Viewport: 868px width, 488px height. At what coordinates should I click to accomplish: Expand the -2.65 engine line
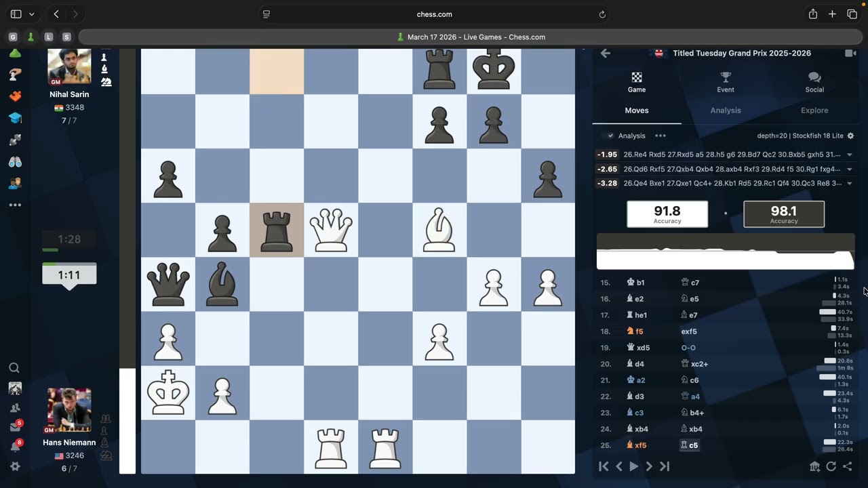[x=849, y=169]
